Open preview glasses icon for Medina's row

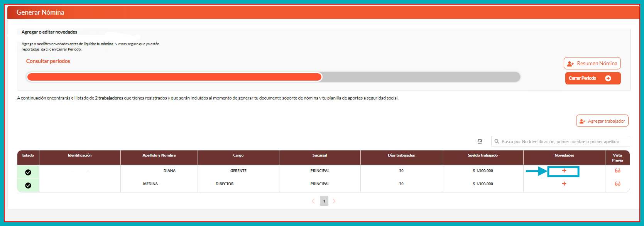[x=617, y=184]
